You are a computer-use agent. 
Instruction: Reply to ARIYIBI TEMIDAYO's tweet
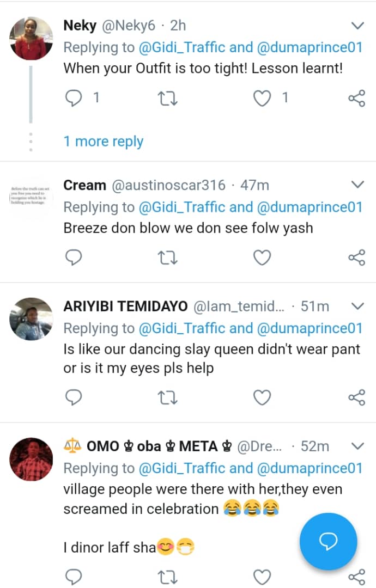pos(73,399)
